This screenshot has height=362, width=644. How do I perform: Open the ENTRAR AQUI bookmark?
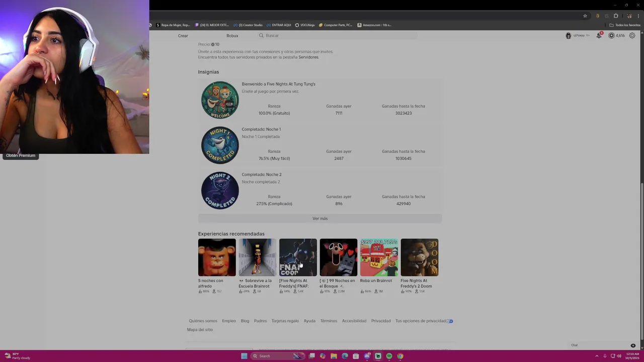point(279,25)
